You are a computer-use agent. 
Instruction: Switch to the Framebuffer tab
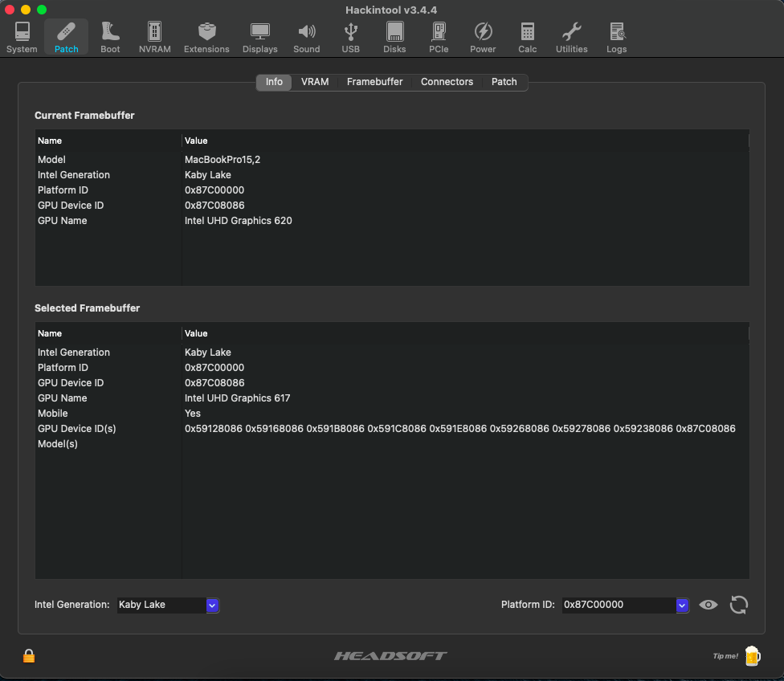pos(374,81)
